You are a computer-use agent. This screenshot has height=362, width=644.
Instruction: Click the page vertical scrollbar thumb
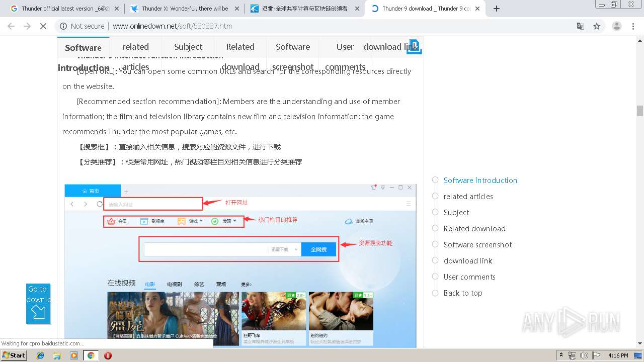(640, 111)
